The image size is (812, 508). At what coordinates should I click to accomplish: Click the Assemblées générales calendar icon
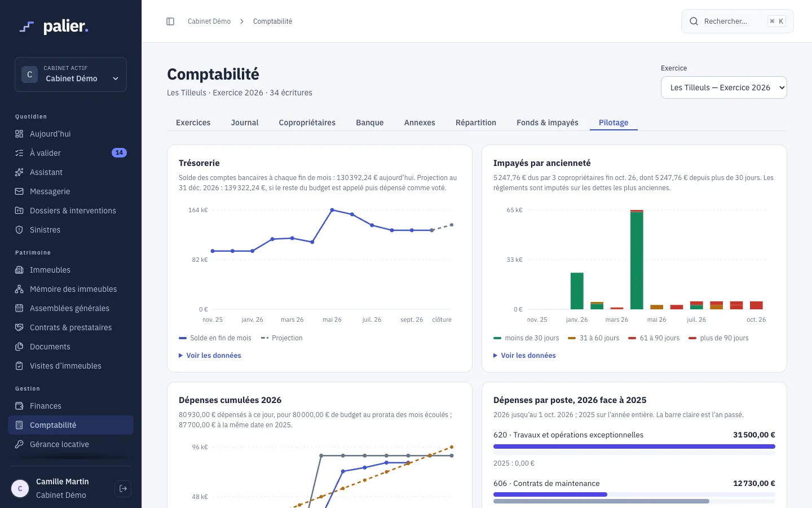coord(19,308)
